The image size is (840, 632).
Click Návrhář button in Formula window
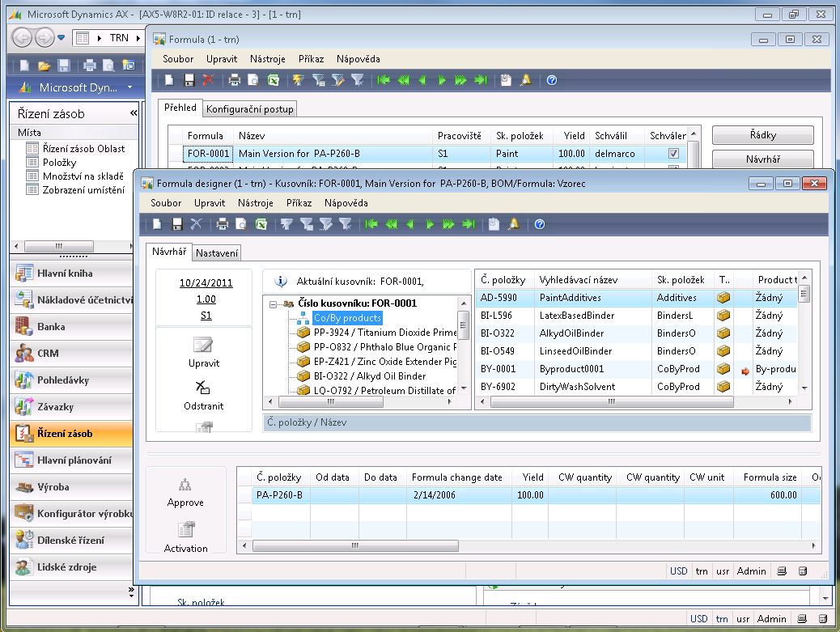763,159
